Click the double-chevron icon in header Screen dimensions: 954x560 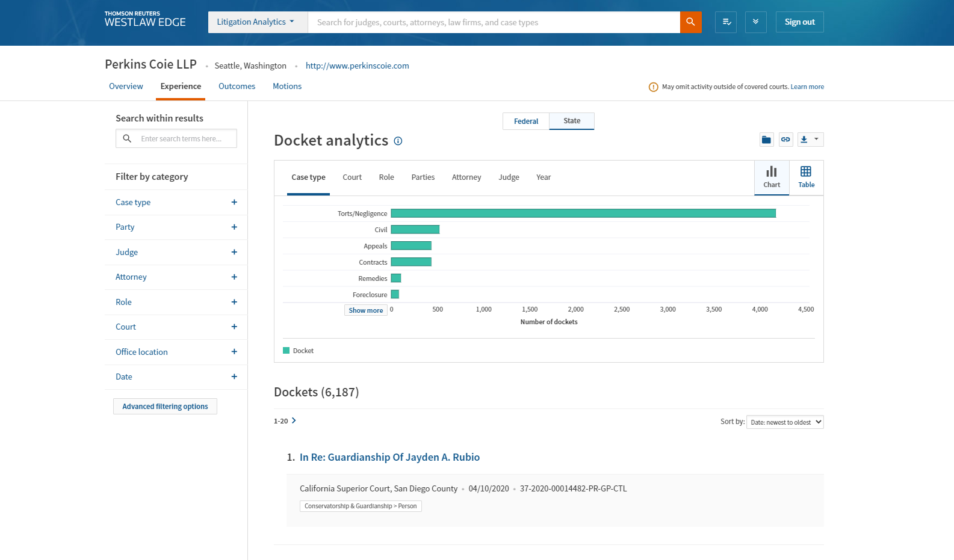click(x=755, y=22)
